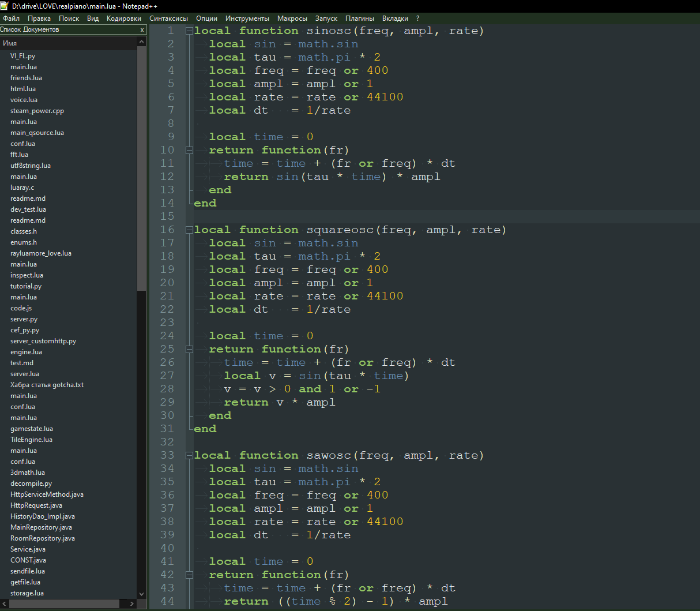The width and height of the screenshot is (700, 611).
Task: Close the Список Документов panel
Action: [x=142, y=30]
